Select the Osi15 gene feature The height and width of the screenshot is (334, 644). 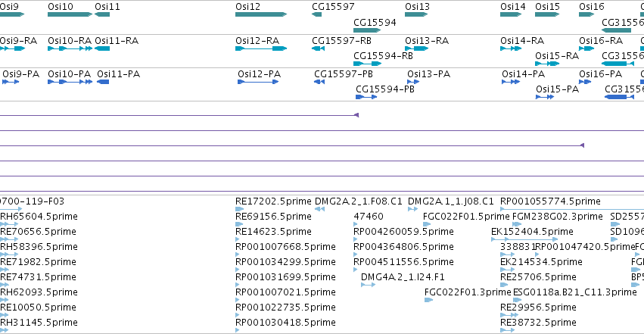(x=547, y=14)
